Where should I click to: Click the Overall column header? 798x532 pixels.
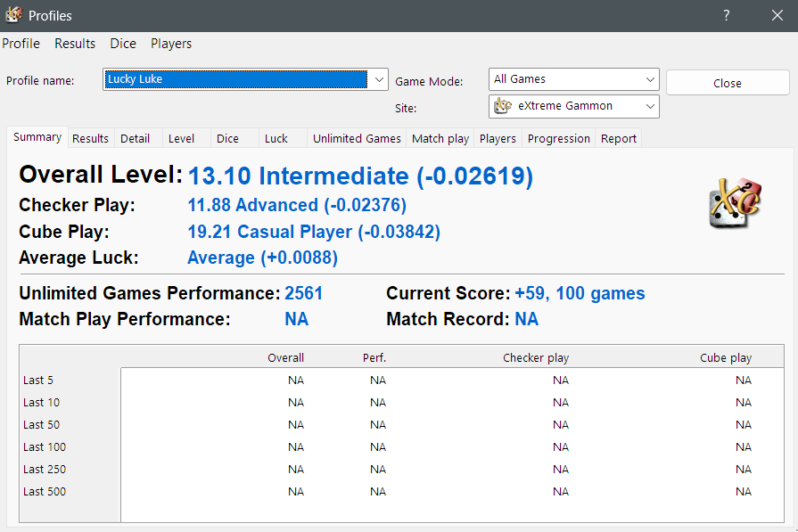(285, 357)
